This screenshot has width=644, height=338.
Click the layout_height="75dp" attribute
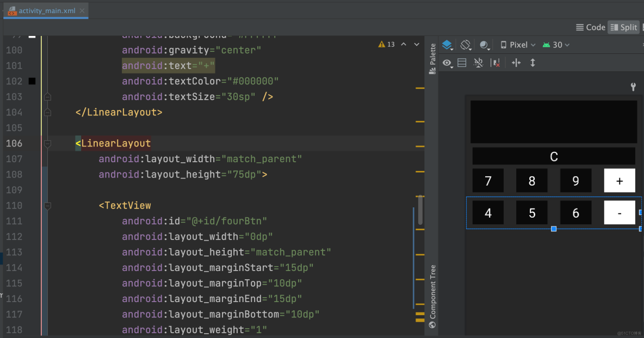click(x=183, y=175)
